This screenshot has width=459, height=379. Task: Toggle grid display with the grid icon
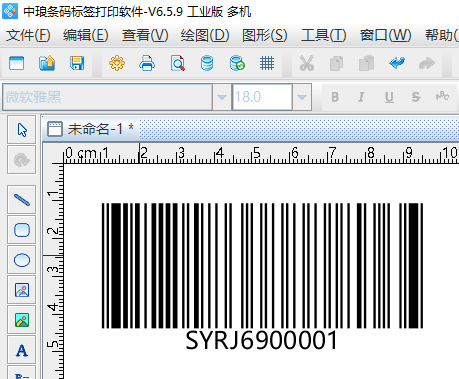(267, 63)
